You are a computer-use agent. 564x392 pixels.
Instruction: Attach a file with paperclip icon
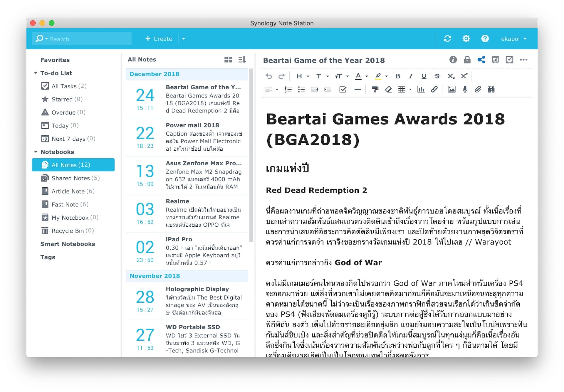(478, 89)
